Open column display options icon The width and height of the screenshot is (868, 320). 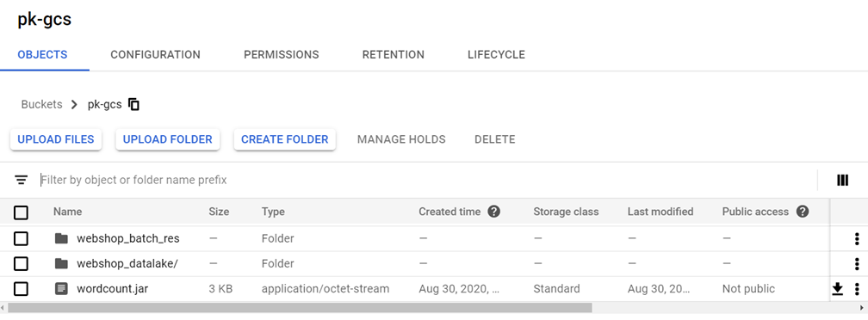point(842,180)
